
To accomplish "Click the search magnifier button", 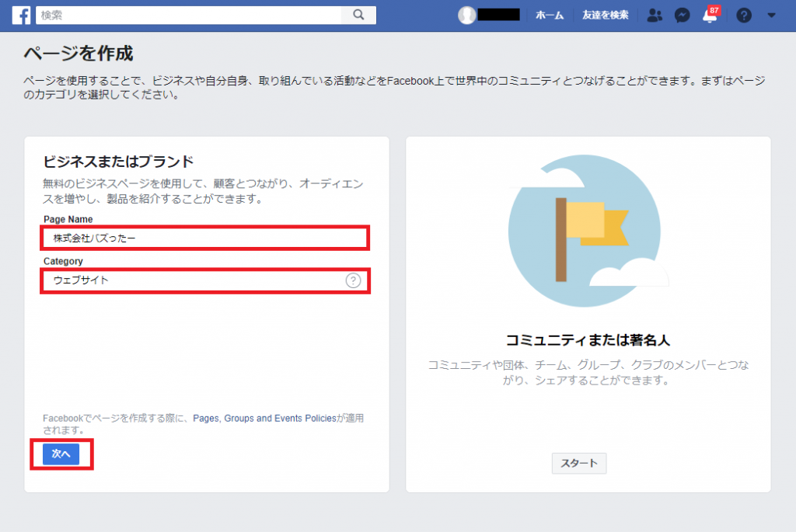I will (358, 15).
